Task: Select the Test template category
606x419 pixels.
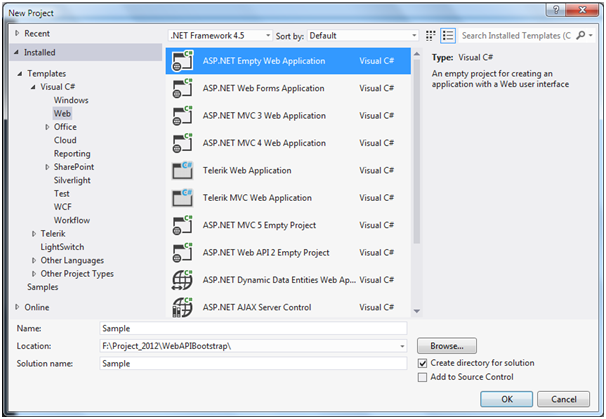Action: pyautogui.click(x=62, y=194)
